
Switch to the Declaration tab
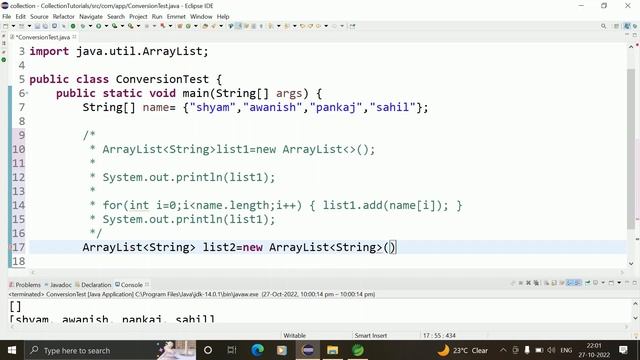pos(93,284)
